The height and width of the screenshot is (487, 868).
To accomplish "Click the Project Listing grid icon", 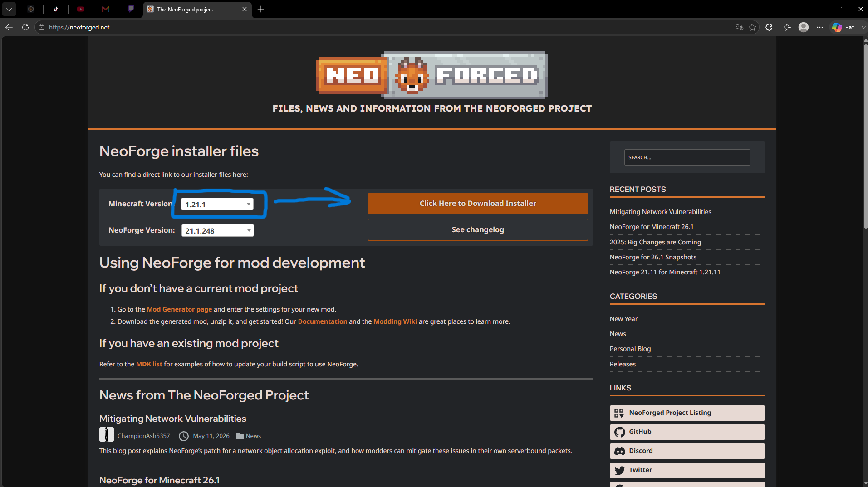I will pyautogui.click(x=619, y=413).
